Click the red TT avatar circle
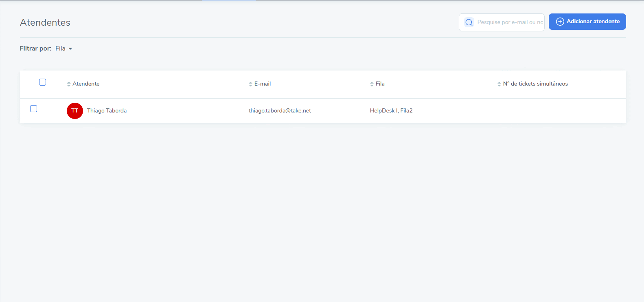644x302 pixels. pos(75,111)
